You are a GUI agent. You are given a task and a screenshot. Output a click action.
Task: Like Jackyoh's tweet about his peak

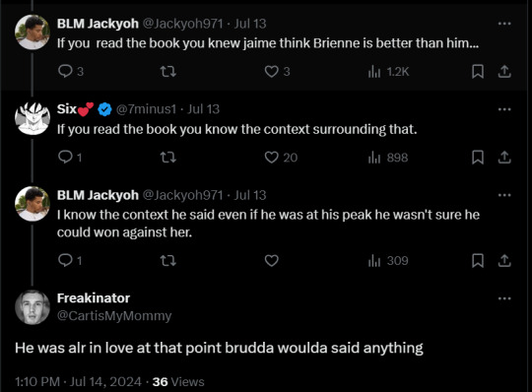tap(272, 261)
